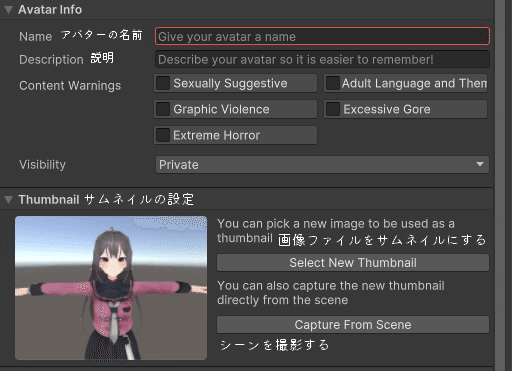Click the Visibility label
Viewport: 512px width, 371px height.
(x=42, y=165)
